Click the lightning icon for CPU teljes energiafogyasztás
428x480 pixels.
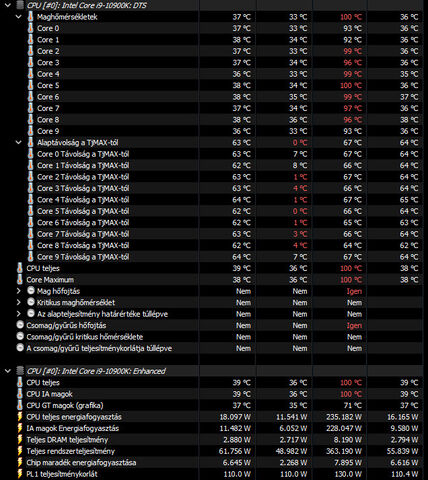[20, 417]
